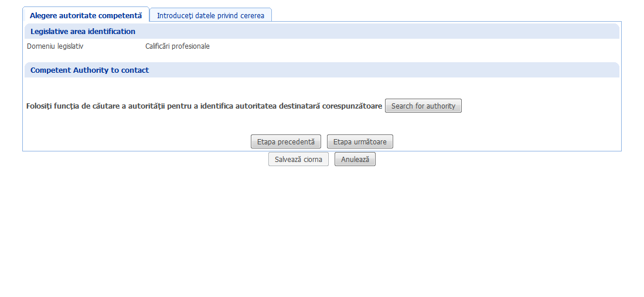644x297 pixels.
Task: Select the Domeniu legislativ label
Action: click(55, 46)
